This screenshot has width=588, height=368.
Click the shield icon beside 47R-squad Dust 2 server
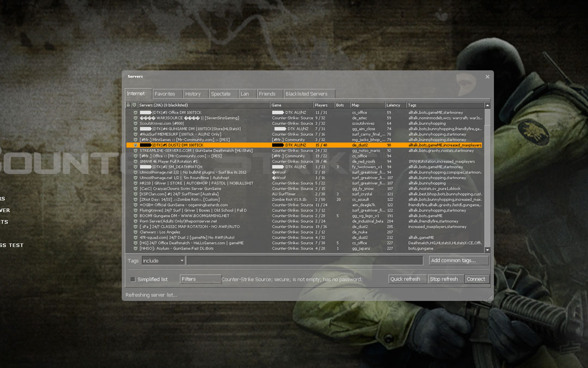click(x=136, y=238)
